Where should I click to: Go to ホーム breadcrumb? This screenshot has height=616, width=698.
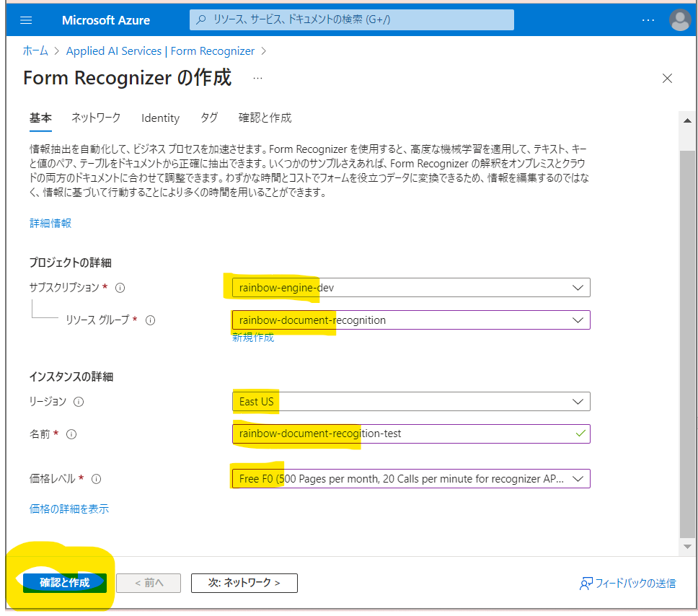pos(35,51)
